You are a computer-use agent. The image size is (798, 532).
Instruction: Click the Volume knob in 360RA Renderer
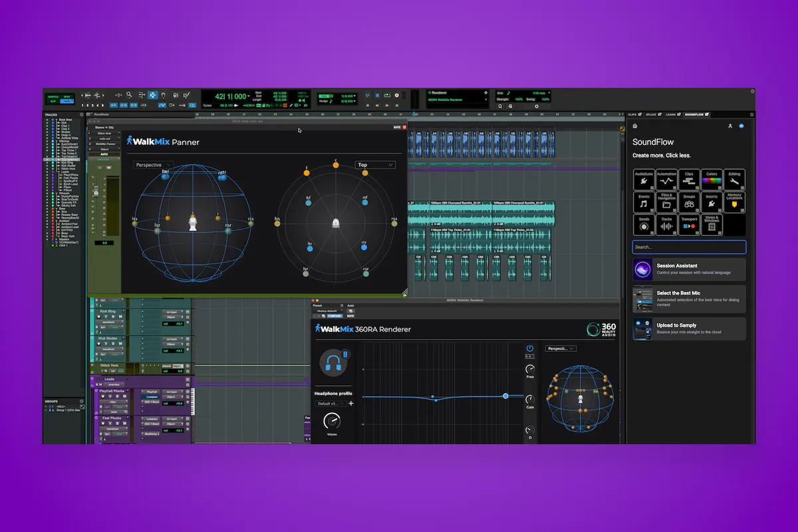point(331,420)
